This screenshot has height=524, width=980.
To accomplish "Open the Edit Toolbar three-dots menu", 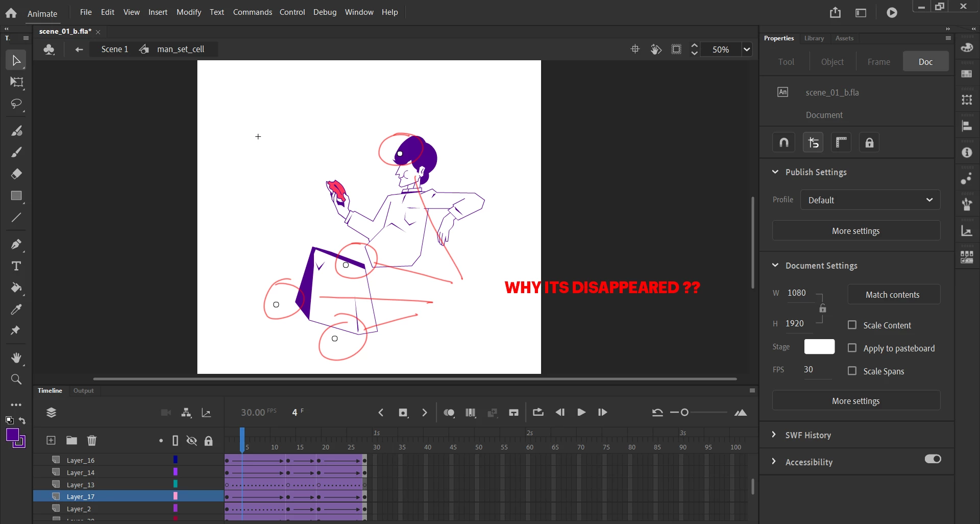I will click(x=16, y=404).
